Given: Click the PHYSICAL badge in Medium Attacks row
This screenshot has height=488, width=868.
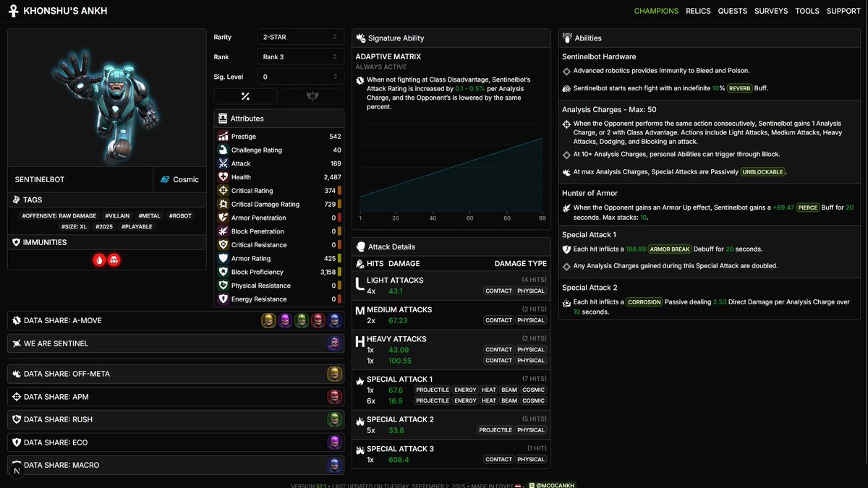Looking at the screenshot, I should pos(531,320).
